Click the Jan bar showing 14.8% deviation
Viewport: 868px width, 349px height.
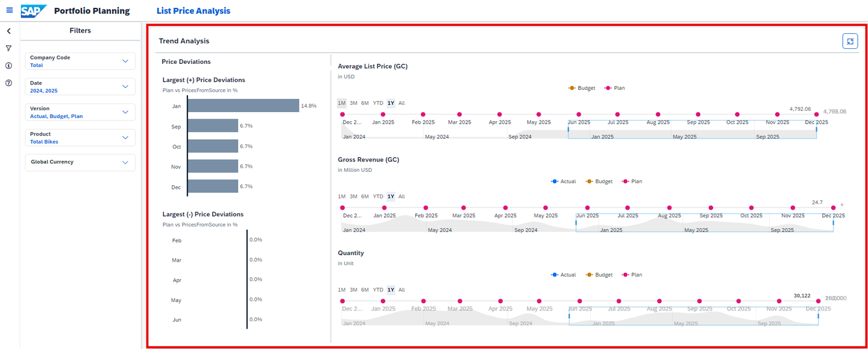coord(243,105)
